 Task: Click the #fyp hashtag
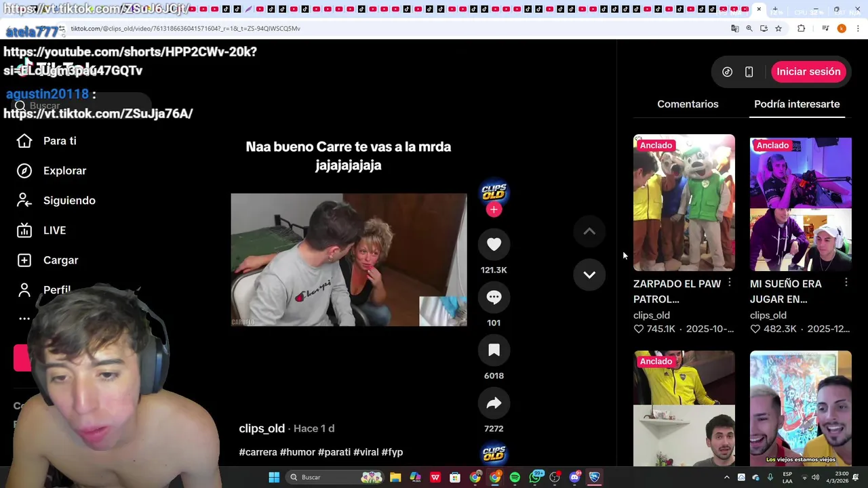393,452
